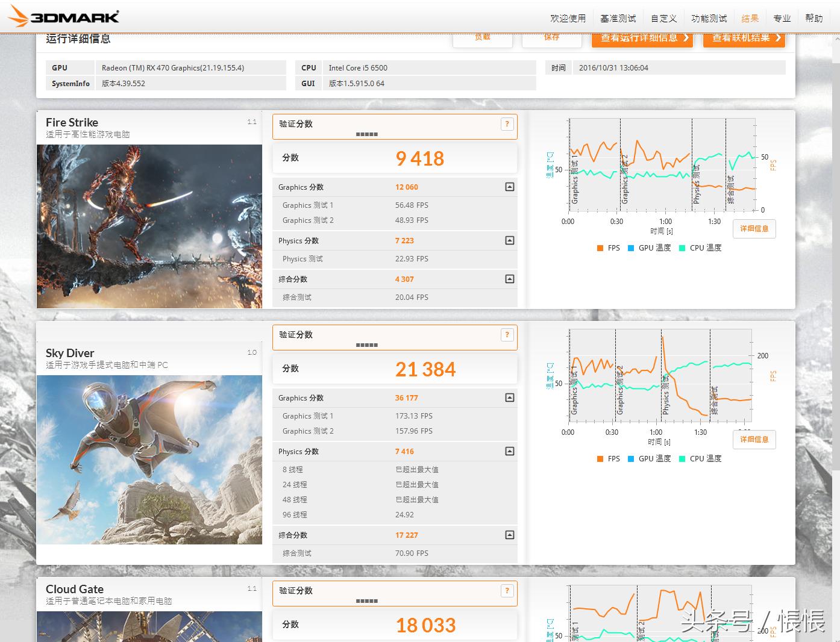The width and height of the screenshot is (840, 642).
Task: Click the orange FPS legend swatch under Fire Strike
Action: tap(600, 248)
